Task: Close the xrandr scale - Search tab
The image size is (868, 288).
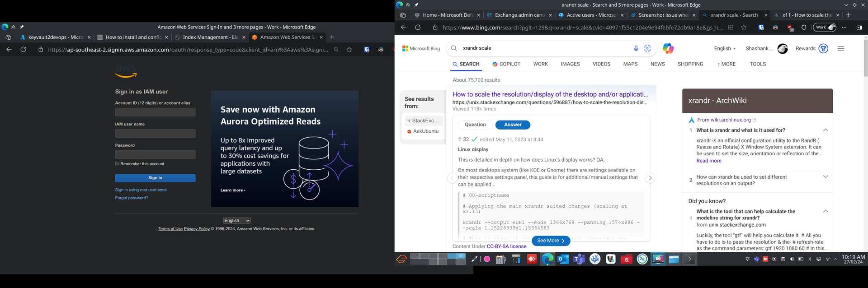Action: click(x=766, y=15)
